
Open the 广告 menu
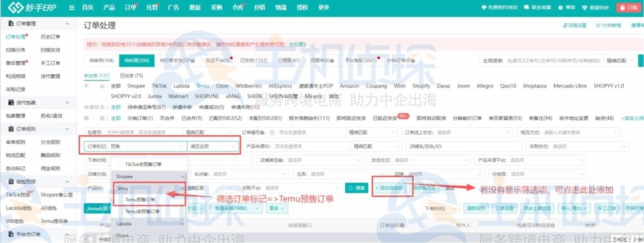(174, 8)
